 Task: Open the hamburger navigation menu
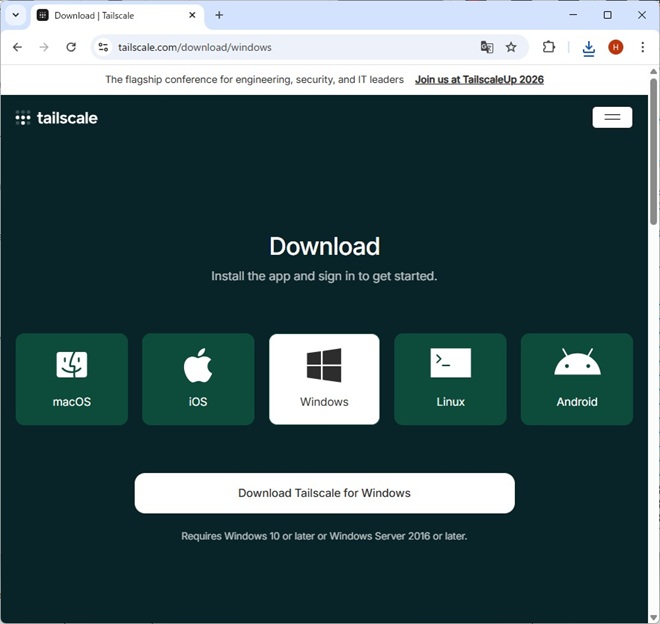(612, 117)
